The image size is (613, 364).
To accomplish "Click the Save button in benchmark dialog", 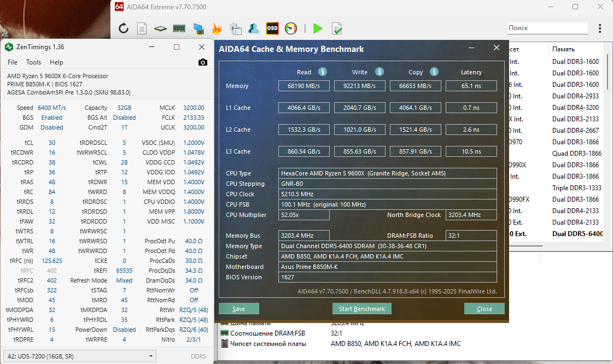I will coord(239,309).
